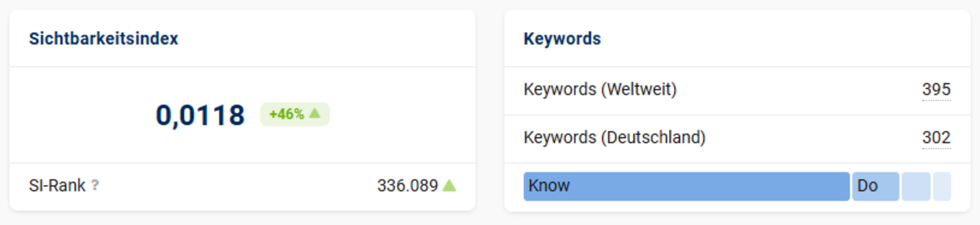Click the green arrow beside 336.089
The image size is (980, 225).
coord(449,185)
